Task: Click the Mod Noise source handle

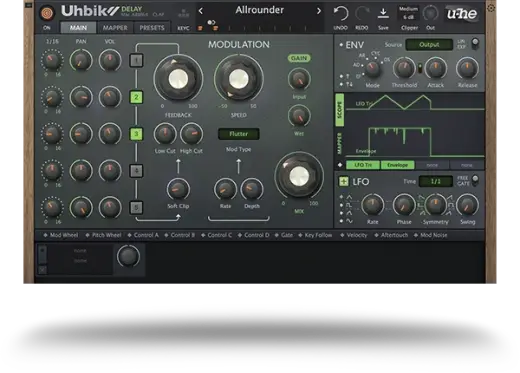Action: coord(416,235)
